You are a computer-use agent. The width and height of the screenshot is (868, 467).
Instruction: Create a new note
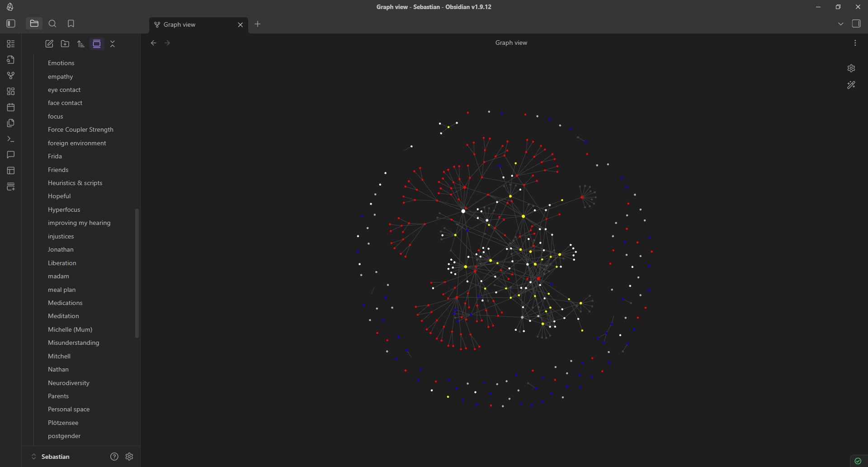pos(49,44)
